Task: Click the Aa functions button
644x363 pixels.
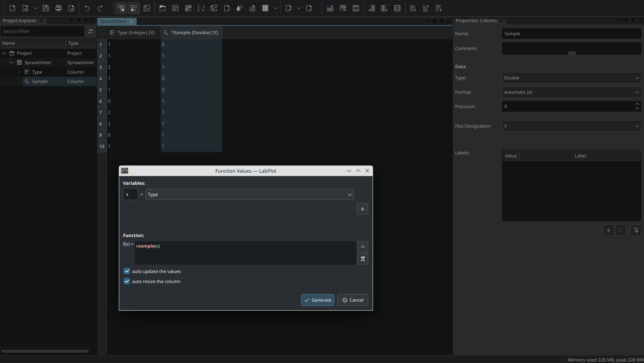Action: point(362,247)
